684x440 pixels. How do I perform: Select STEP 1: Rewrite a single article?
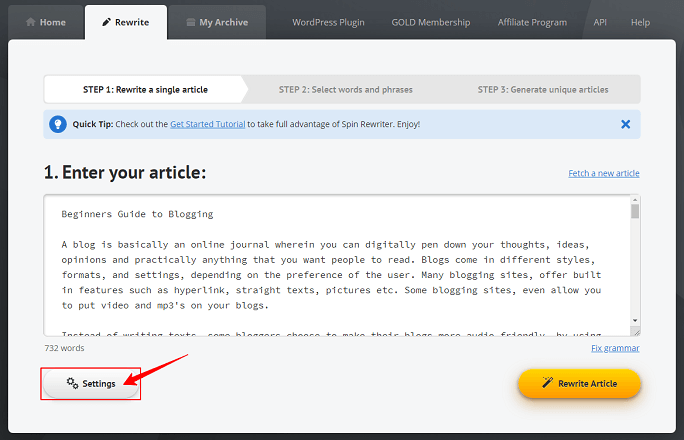(145, 89)
